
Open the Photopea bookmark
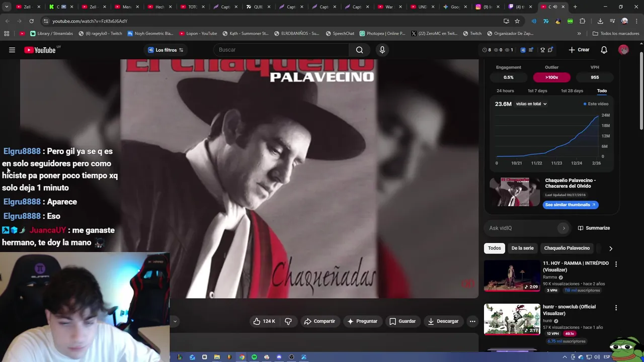(382, 33)
